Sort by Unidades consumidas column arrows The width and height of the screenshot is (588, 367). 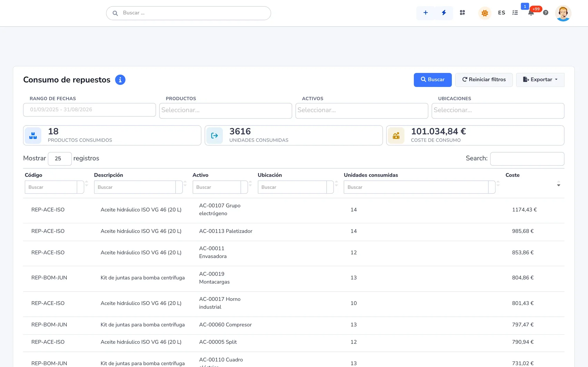click(498, 184)
